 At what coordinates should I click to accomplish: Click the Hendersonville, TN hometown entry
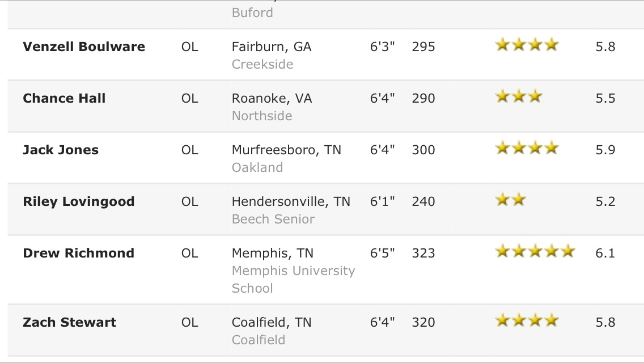click(291, 201)
